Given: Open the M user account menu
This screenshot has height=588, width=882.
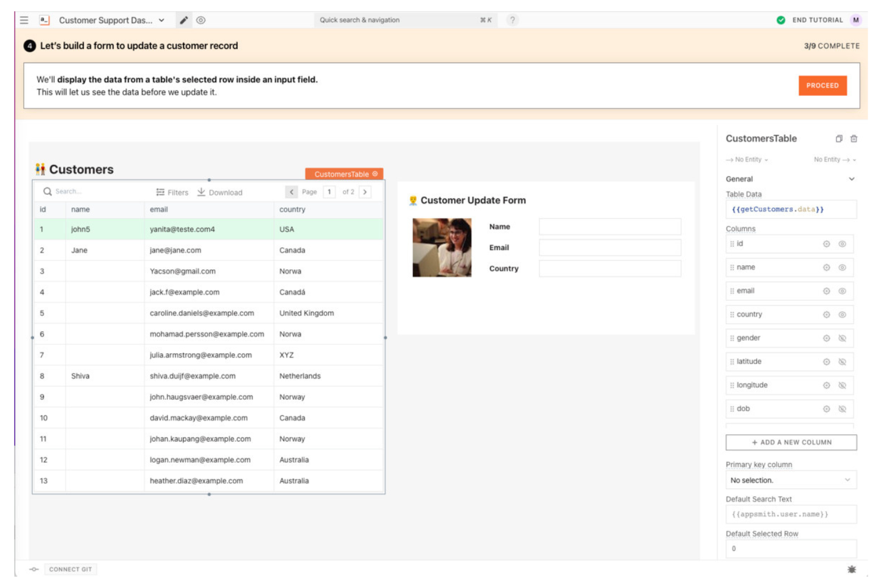Looking at the screenshot, I should pyautogui.click(x=855, y=20).
